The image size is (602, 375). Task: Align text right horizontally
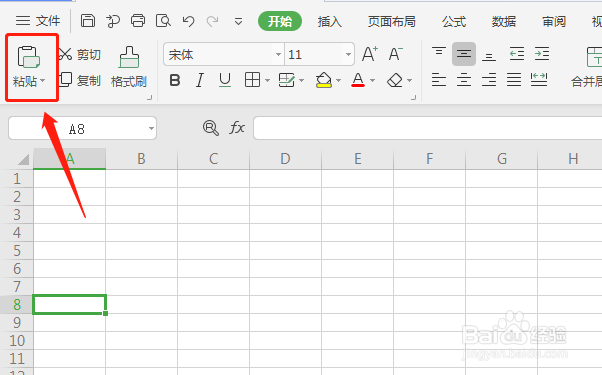(x=489, y=80)
